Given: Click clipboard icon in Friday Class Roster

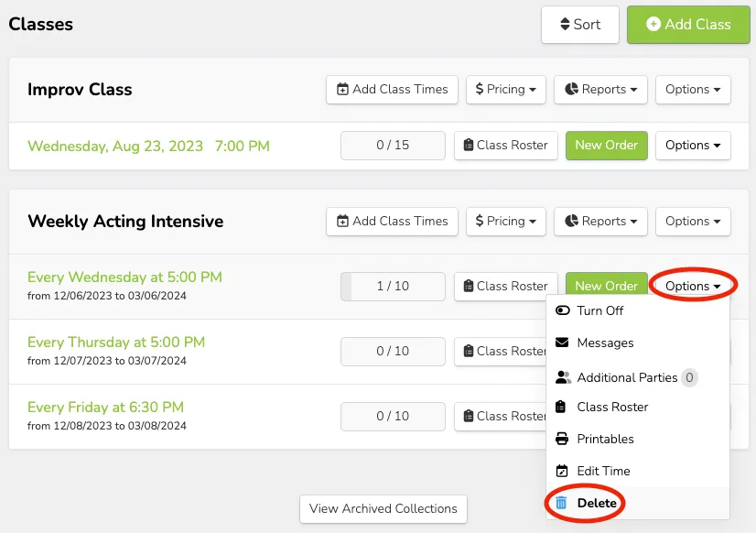Looking at the screenshot, I should pyautogui.click(x=469, y=417).
